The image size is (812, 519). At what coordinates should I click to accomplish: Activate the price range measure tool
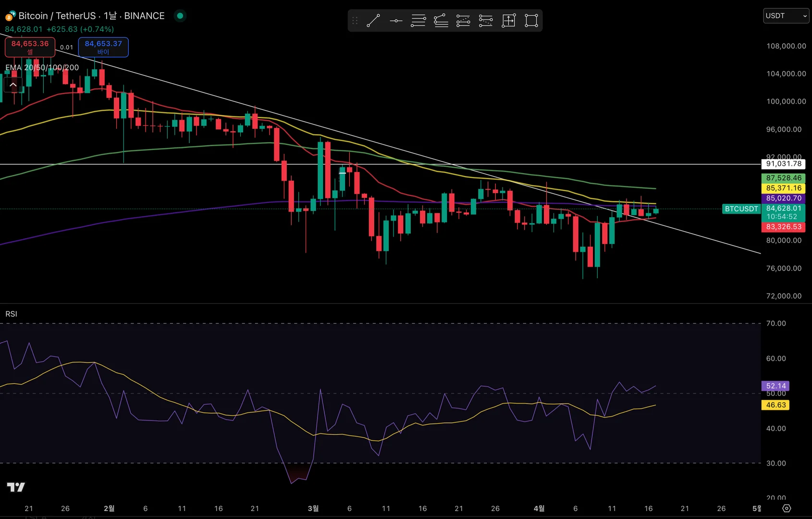click(x=508, y=21)
